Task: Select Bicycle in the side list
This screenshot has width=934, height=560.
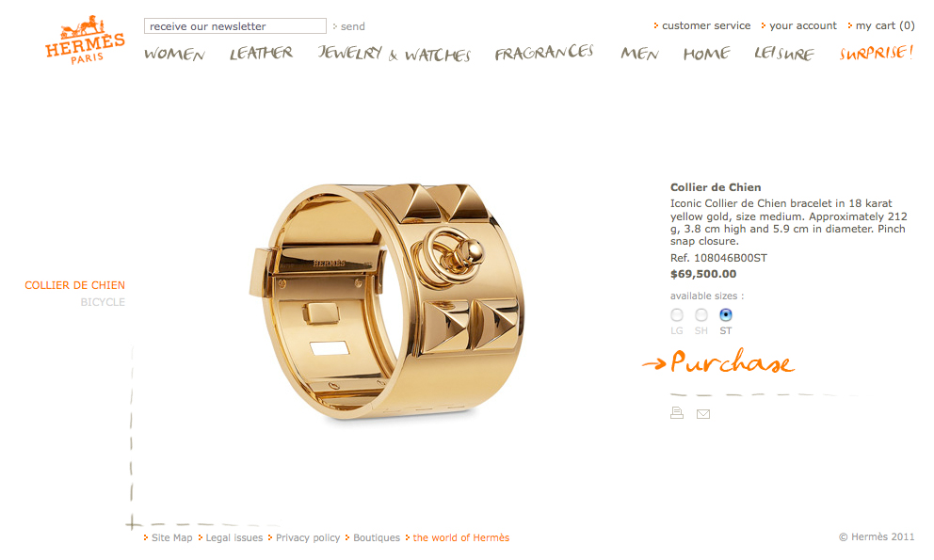Action: point(103,302)
